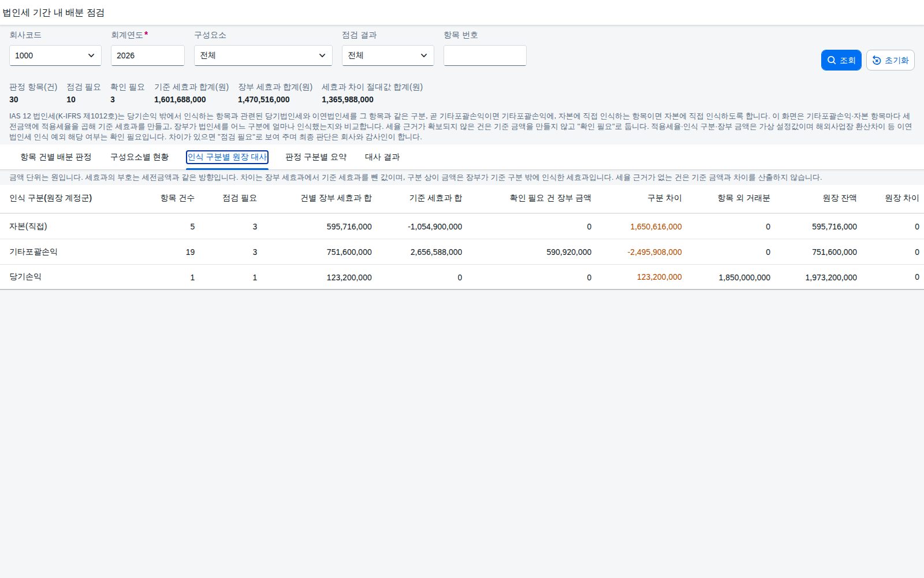The height and width of the screenshot is (578, 924).
Task: Click the 점검 필요 column header in the table
Action: coord(240,198)
